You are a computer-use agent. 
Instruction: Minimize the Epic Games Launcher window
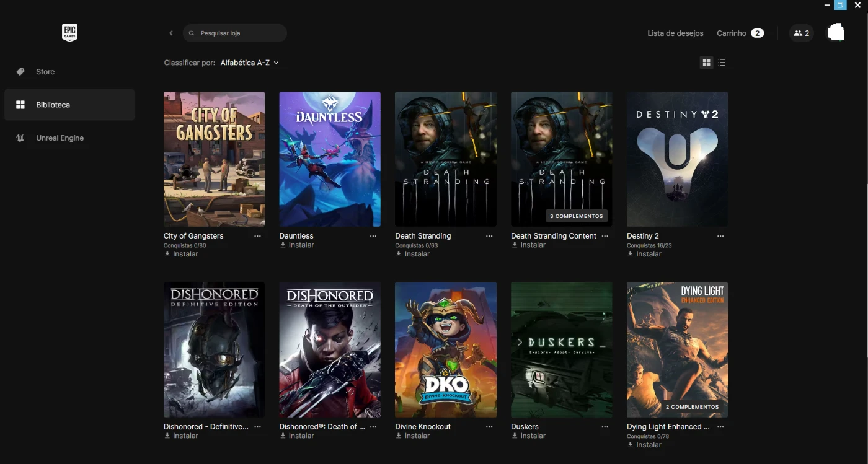pyautogui.click(x=827, y=5)
